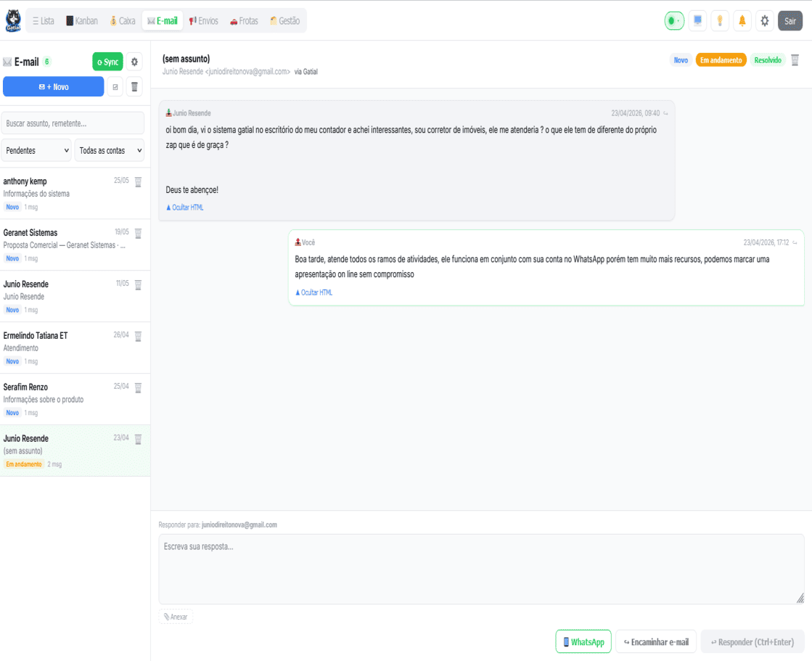Click Responder (Ctrl+Enter) button
Image resolution: width=812 pixels, height=661 pixels.
[x=752, y=641]
